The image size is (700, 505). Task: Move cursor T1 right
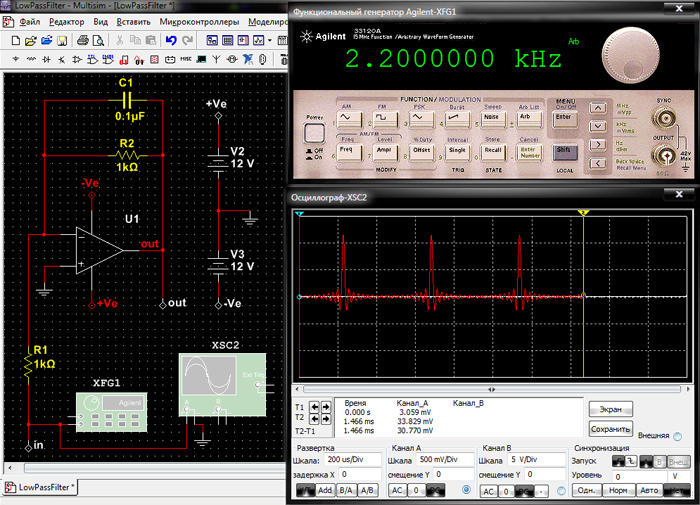pos(326,407)
